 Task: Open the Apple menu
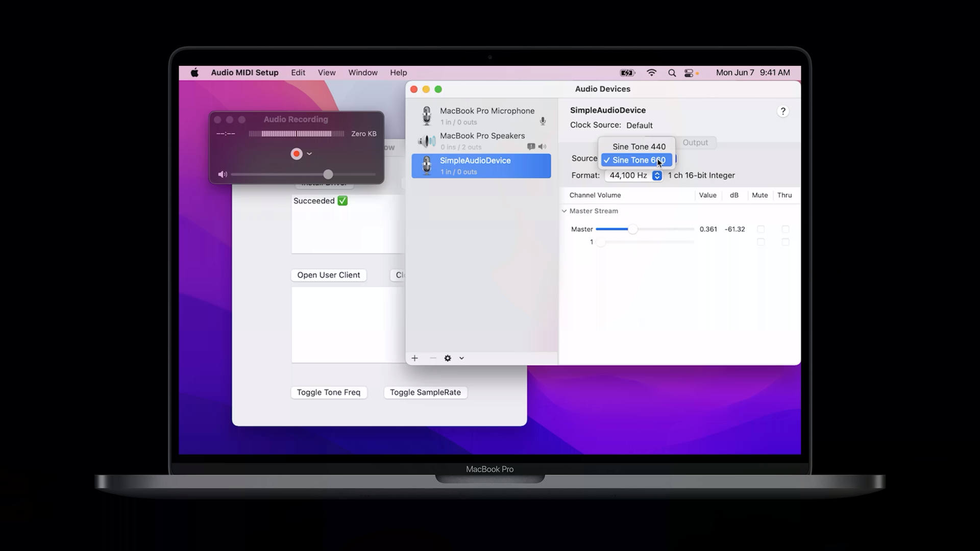(194, 72)
